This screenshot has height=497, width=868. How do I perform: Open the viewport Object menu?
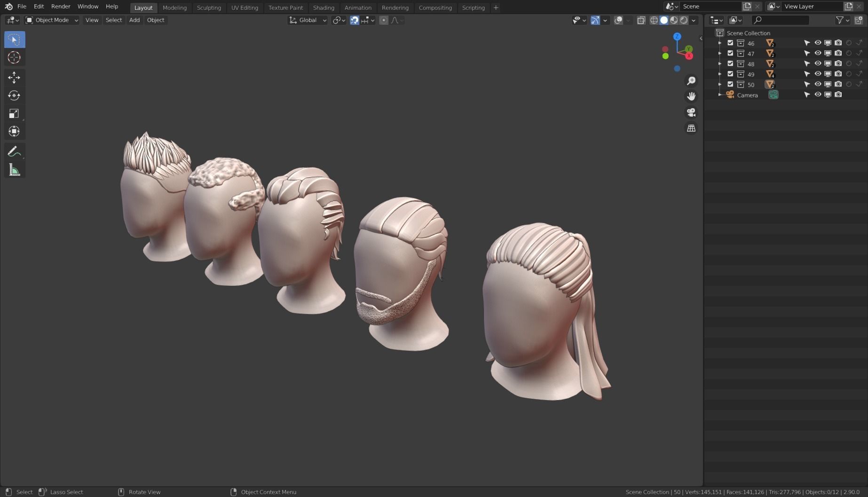(x=156, y=20)
